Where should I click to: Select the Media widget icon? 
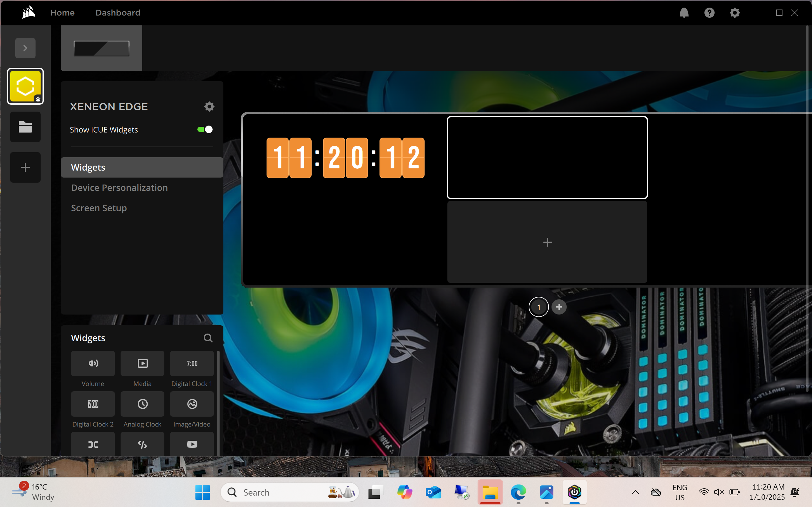(x=142, y=363)
